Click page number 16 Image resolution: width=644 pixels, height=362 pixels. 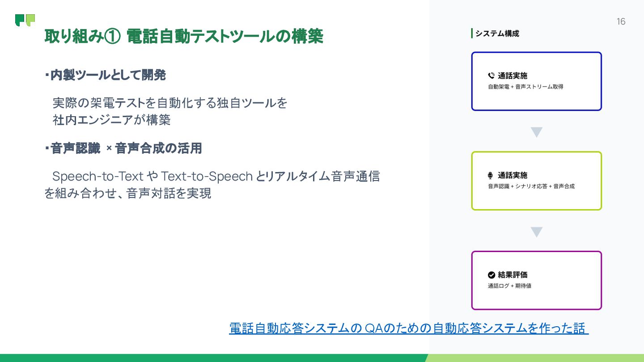point(621,21)
